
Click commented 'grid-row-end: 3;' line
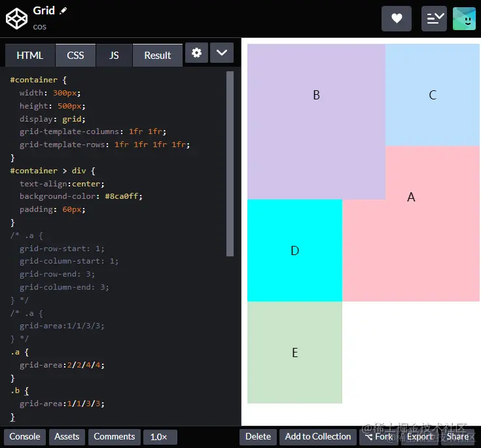pos(57,274)
